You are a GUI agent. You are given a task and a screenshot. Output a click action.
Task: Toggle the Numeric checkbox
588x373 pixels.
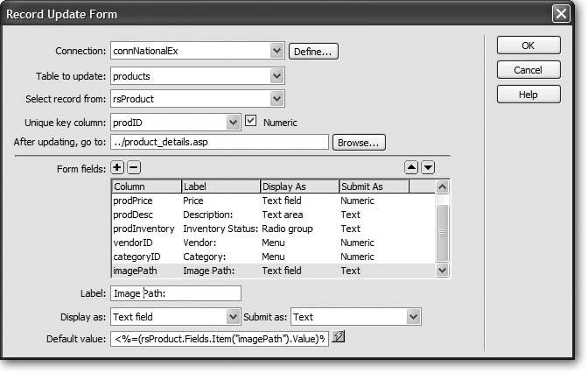point(250,122)
